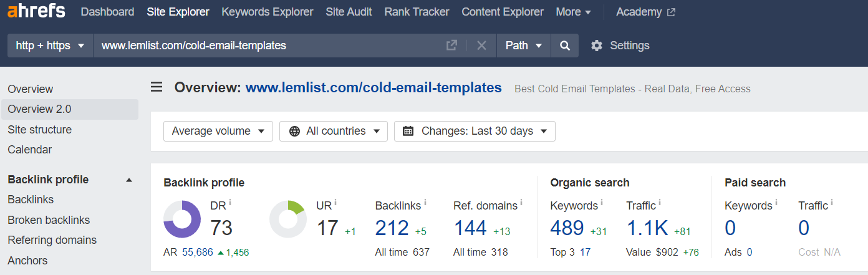Open Changes: Last 30 days dropdown

[x=475, y=131]
